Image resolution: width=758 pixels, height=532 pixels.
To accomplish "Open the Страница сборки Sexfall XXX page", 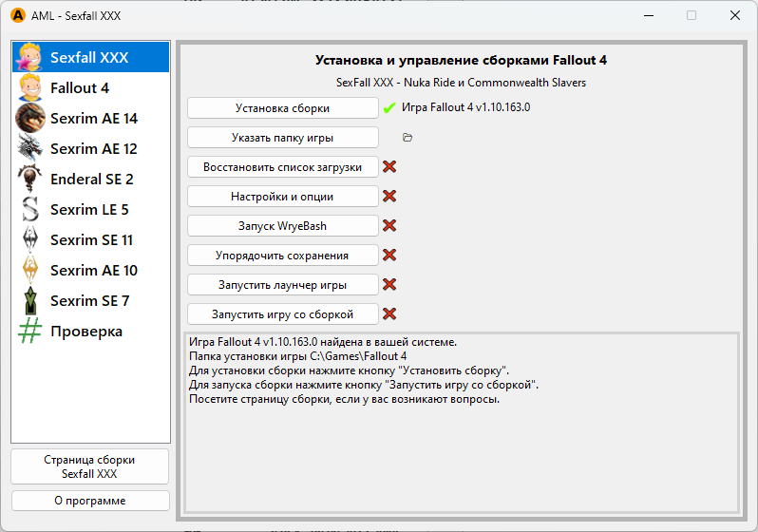I will [89, 466].
